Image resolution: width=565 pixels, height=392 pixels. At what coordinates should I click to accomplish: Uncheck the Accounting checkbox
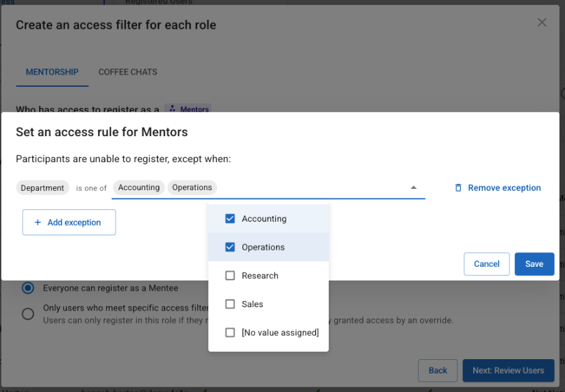coord(230,219)
